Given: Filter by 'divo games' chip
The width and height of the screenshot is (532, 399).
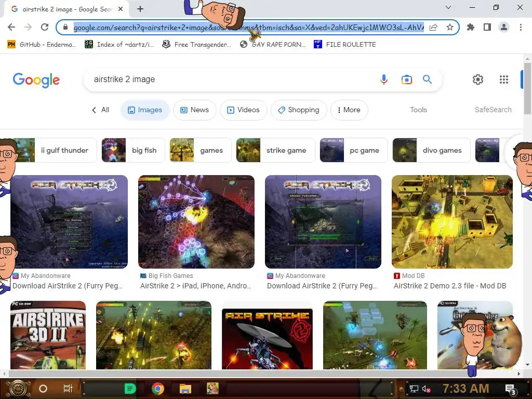Looking at the screenshot, I should tap(431, 150).
